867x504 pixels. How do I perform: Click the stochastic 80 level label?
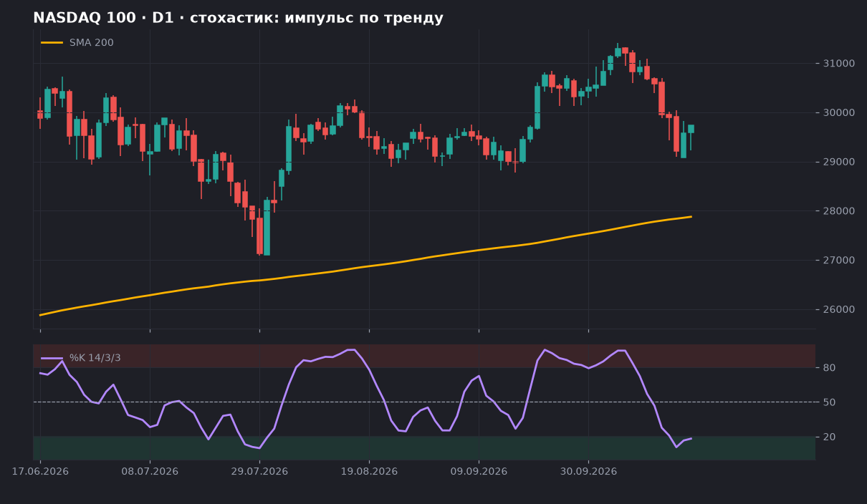click(x=828, y=368)
